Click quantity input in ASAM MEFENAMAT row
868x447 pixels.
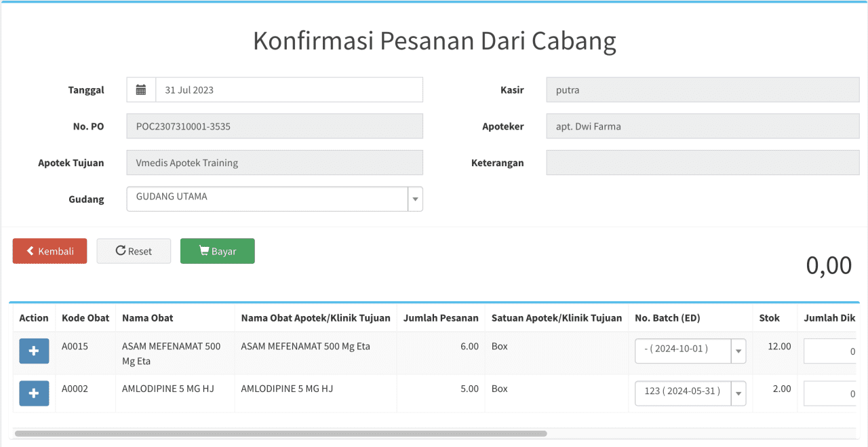click(830, 351)
